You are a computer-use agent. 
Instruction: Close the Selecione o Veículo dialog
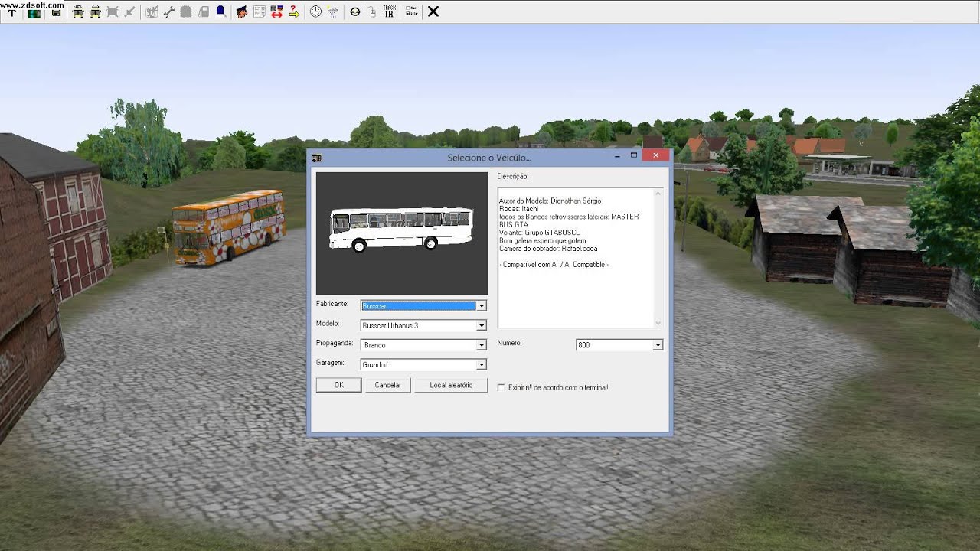656,155
